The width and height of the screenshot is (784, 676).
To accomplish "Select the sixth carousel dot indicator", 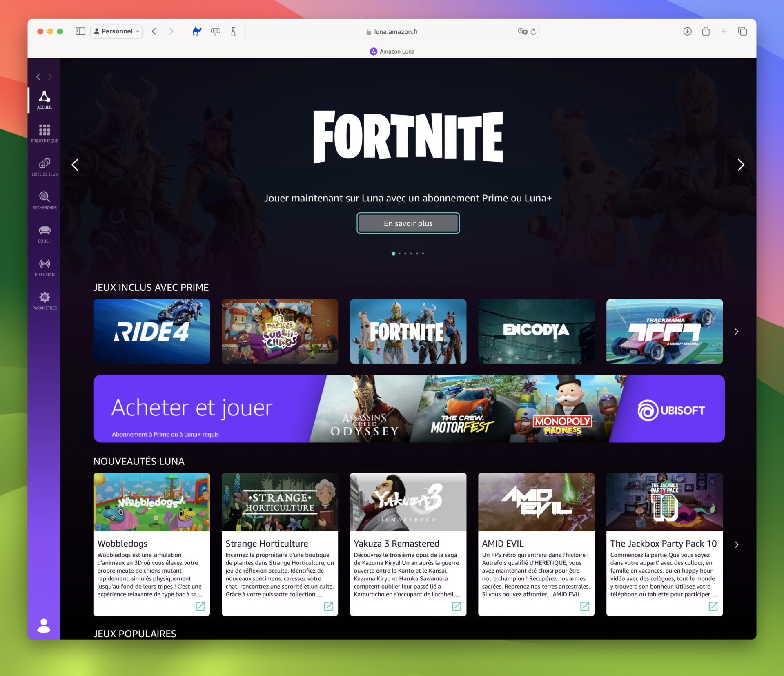I will (x=423, y=254).
